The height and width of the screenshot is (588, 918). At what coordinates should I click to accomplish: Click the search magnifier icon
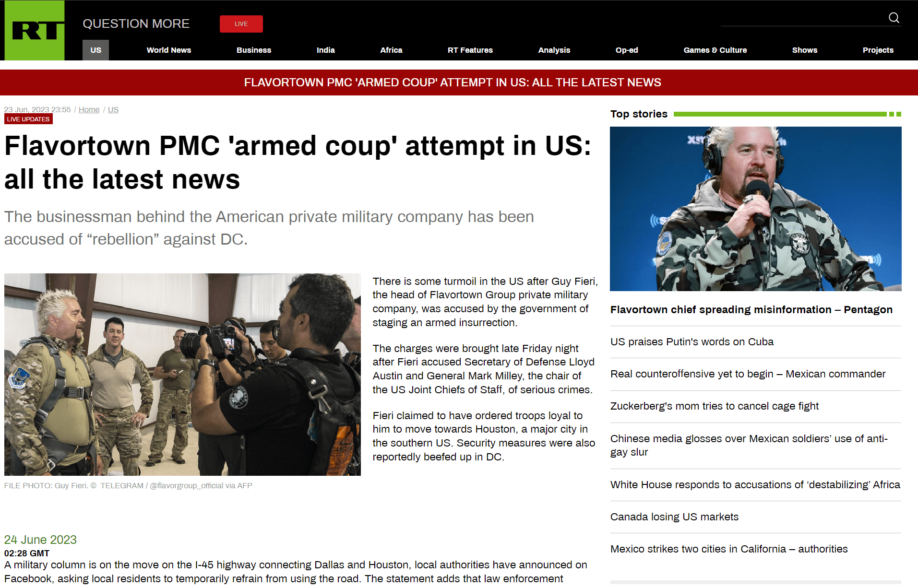[x=894, y=18]
